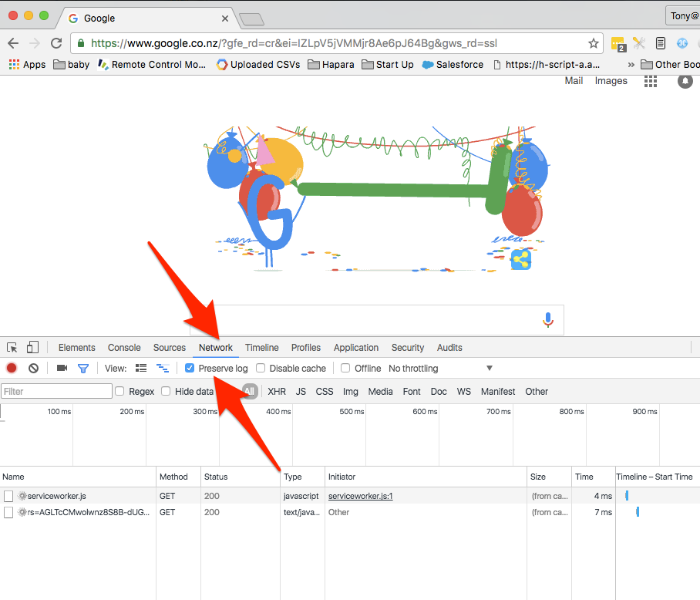700x600 pixels.
Task: Select the Network tab
Action: (216, 348)
